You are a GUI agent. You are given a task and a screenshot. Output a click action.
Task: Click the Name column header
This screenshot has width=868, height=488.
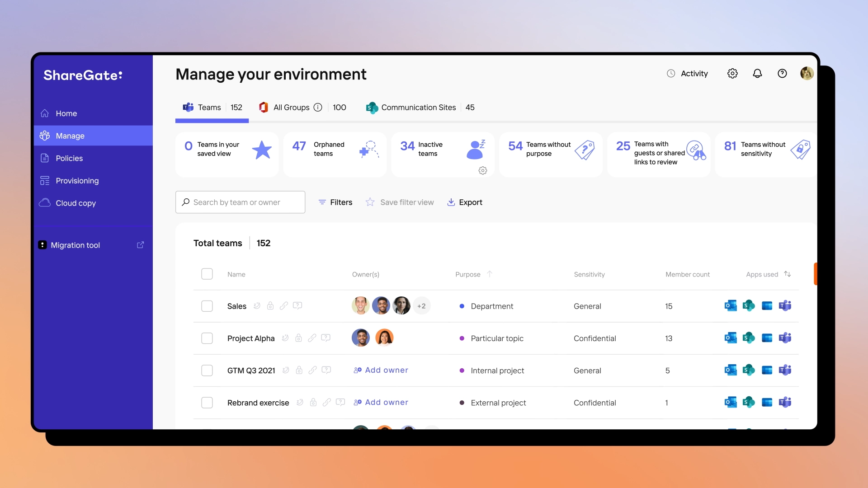[236, 274]
